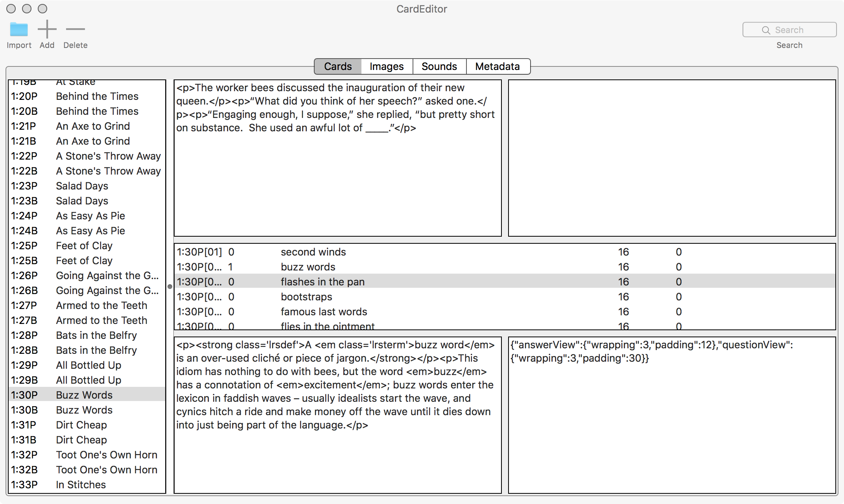Image resolution: width=844 pixels, height=504 pixels.
Task: Select the 1:29P All Bottled Up row
Action: [x=87, y=365]
